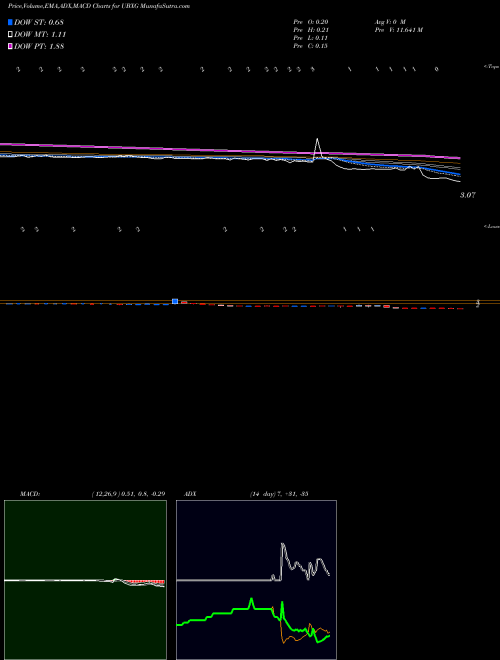Screen dimensions: 500x660
Task: Click the 3.07 price label on chart
Action: point(468,195)
